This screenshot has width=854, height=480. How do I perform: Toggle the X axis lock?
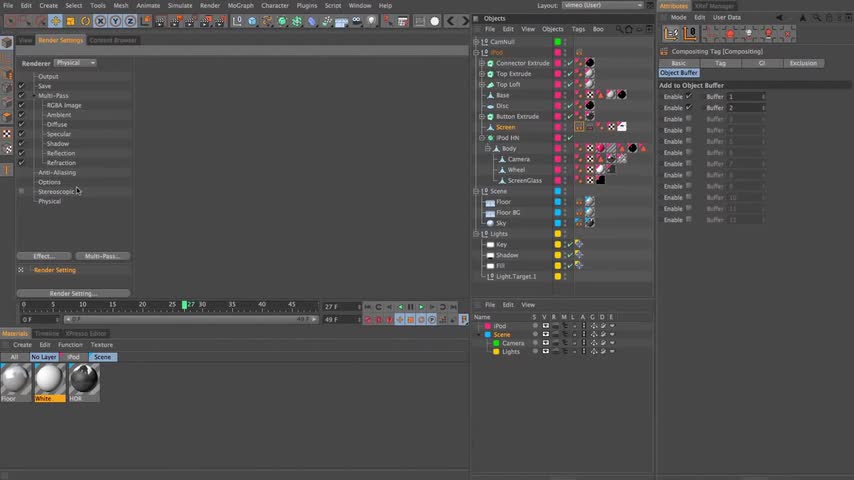[x=101, y=21]
